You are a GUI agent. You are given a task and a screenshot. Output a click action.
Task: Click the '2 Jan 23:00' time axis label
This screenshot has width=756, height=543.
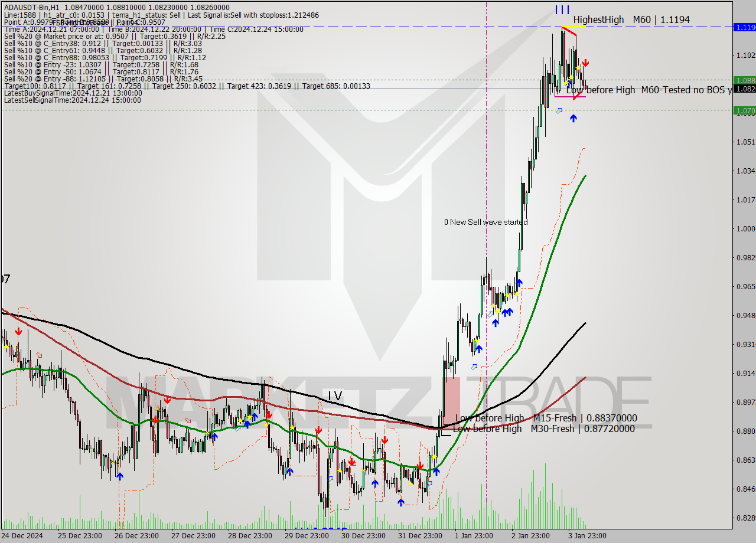pos(531,536)
